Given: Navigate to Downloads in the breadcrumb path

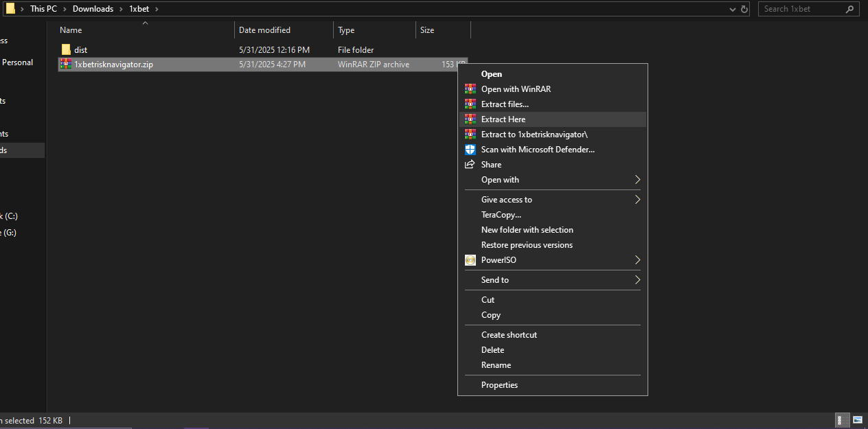Looking at the screenshot, I should point(93,9).
